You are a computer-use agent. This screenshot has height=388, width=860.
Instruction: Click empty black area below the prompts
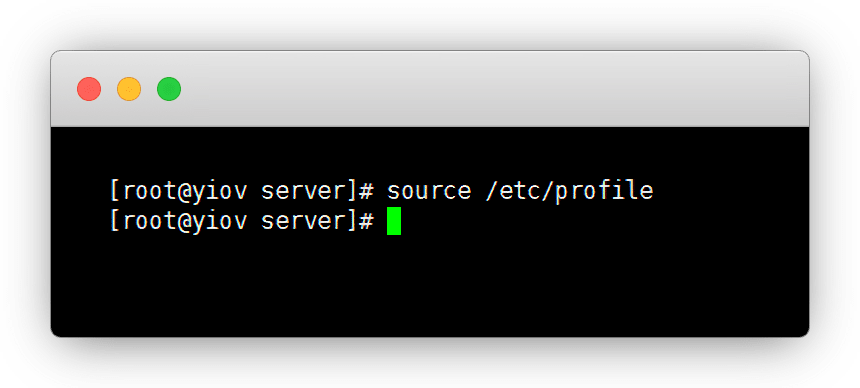coord(430,288)
